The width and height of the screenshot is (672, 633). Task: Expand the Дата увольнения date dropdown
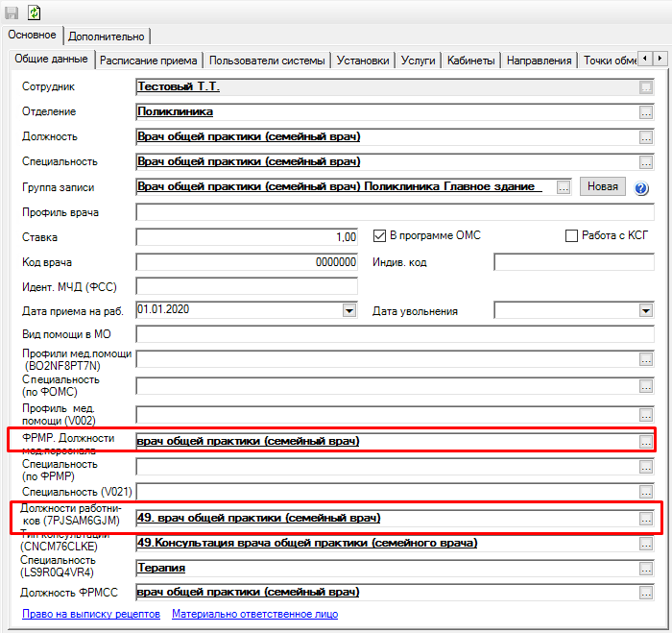pos(646,310)
